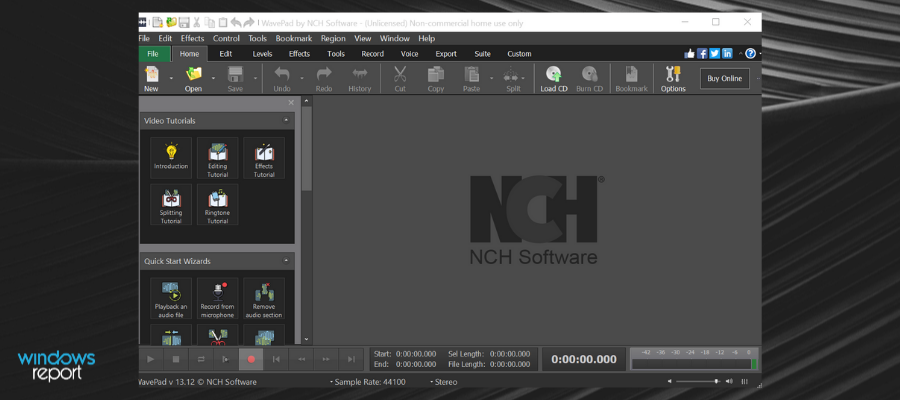Click the red Record transport button
Screen dimensions: 900x400
[x=251, y=359]
